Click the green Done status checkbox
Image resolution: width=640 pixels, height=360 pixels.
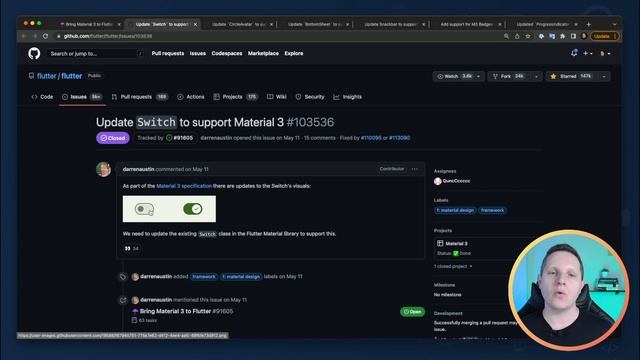pos(456,253)
